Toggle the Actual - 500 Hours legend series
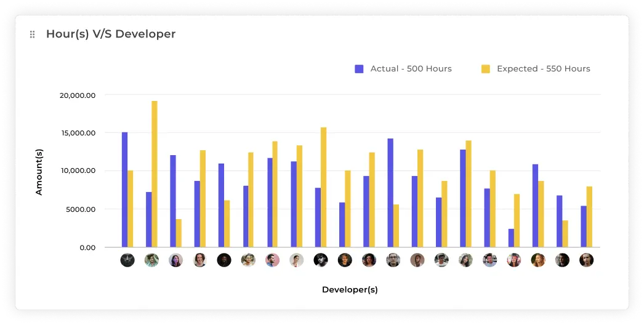The width and height of the screenshot is (644, 325). pyautogui.click(x=411, y=69)
